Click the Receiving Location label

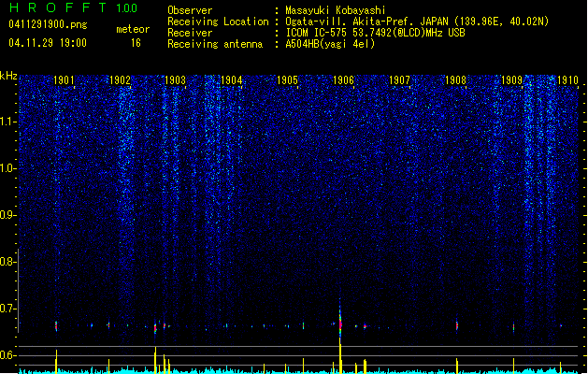coord(218,22)
